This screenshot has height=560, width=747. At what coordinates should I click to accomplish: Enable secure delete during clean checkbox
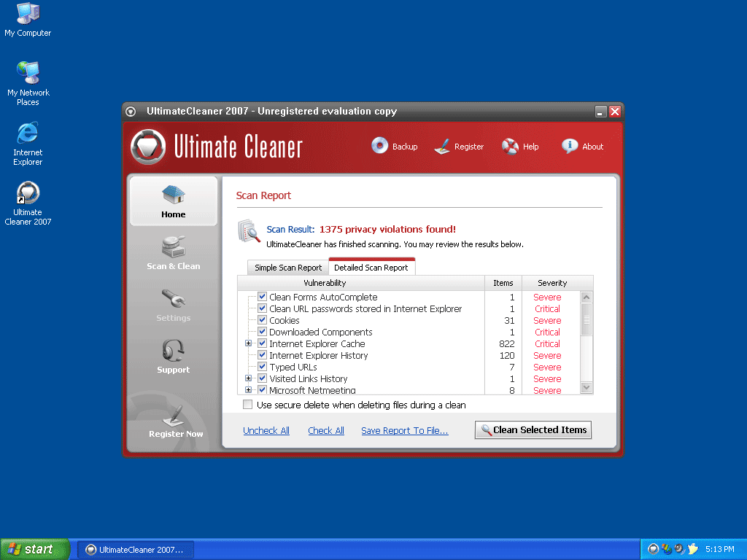pos(248,405)
